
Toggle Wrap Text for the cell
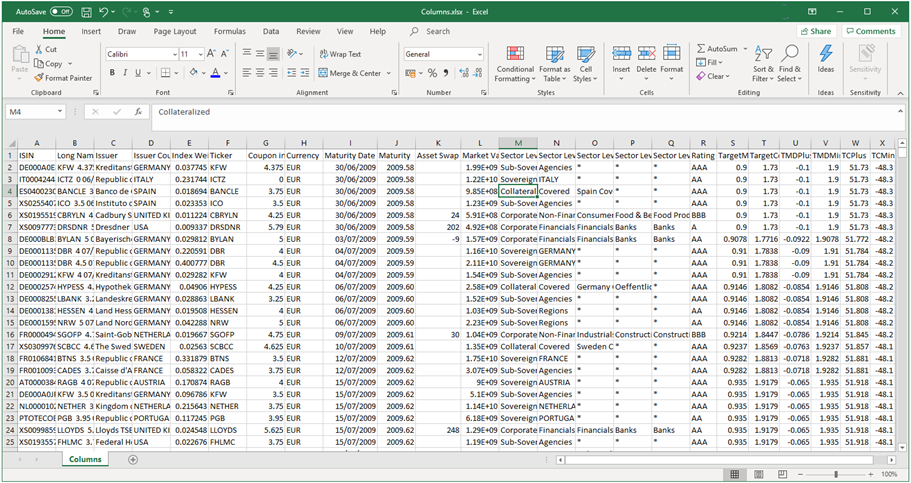coord(340,54)
